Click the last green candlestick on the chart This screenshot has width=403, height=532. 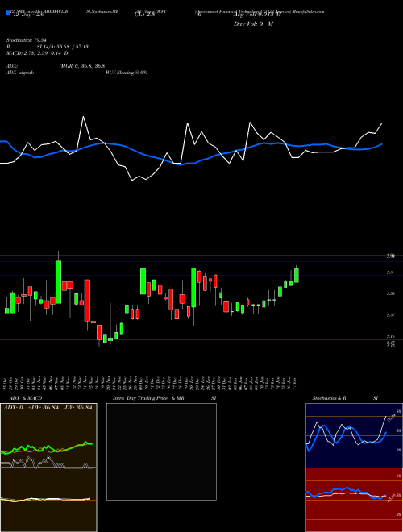297,275
